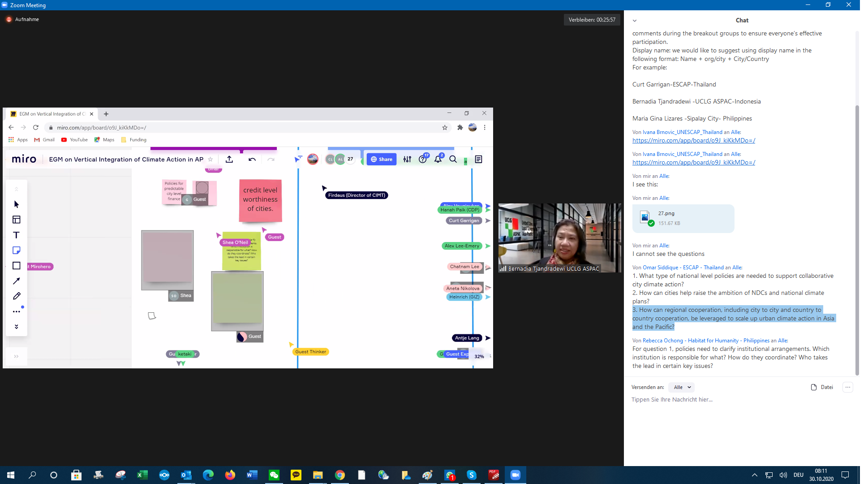Open the templates frame tool
The width and height of the screenshot is (868, 484).
[x=17, y=220]
